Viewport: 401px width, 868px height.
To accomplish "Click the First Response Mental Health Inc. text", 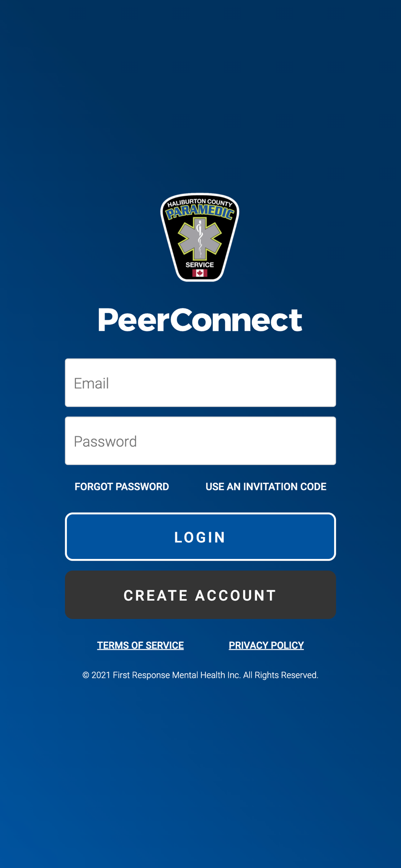I will click(177, 675).
